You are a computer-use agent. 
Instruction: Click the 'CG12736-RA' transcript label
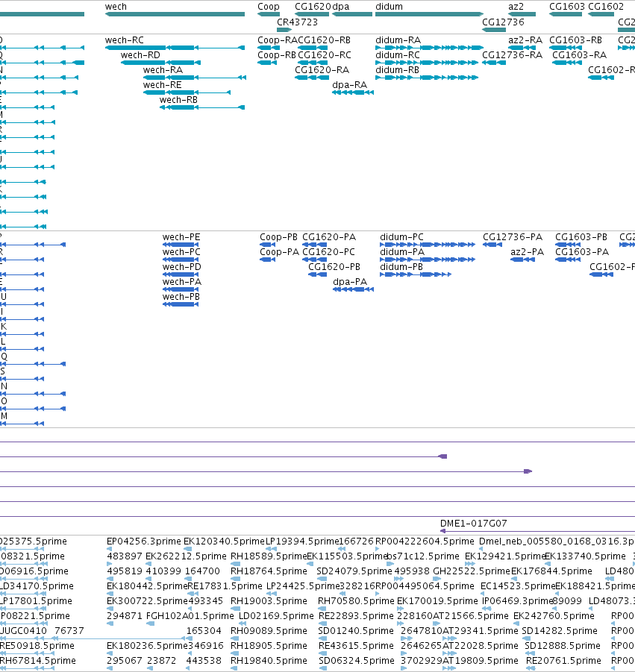click(512, 55)
